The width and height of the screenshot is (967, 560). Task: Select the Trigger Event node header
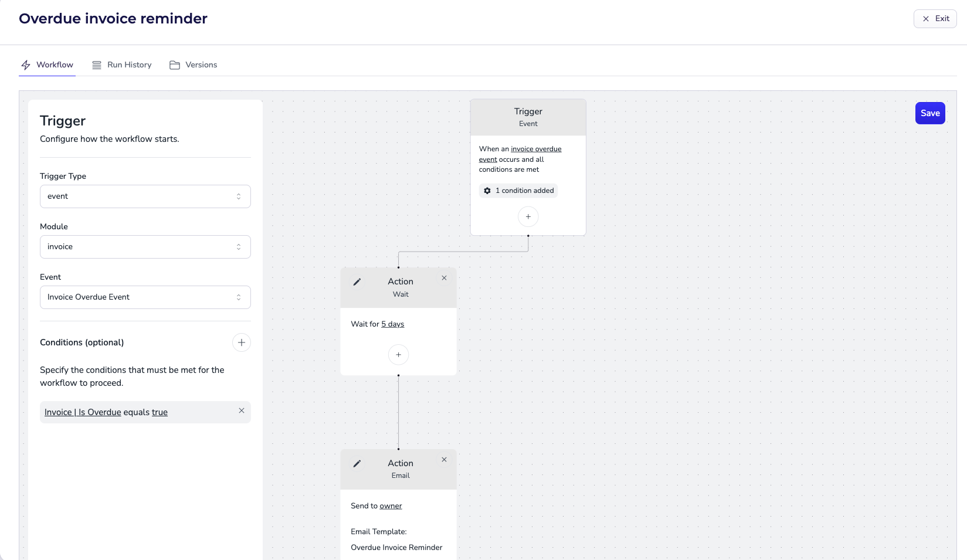pyautogui.click(x=528, y=117)
